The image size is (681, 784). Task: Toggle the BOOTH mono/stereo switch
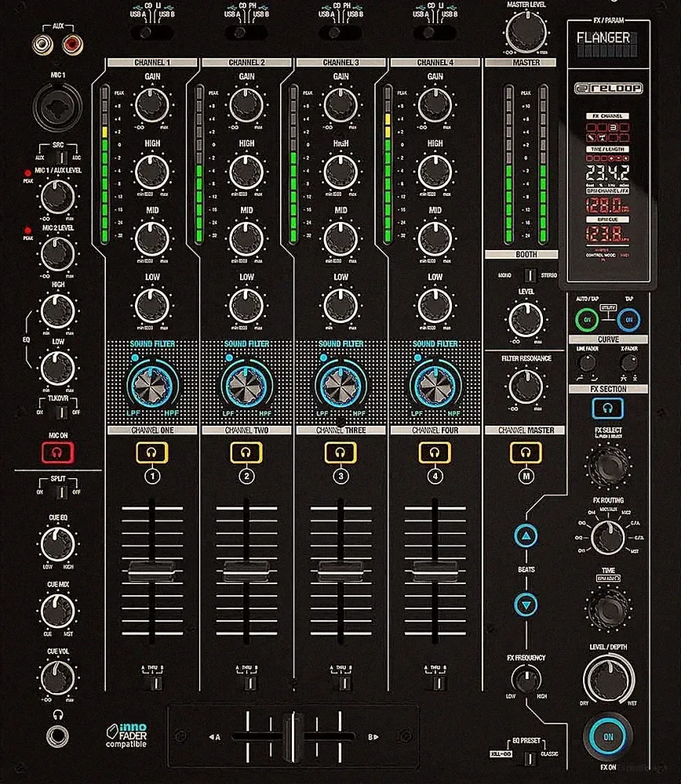pos(530,275)
